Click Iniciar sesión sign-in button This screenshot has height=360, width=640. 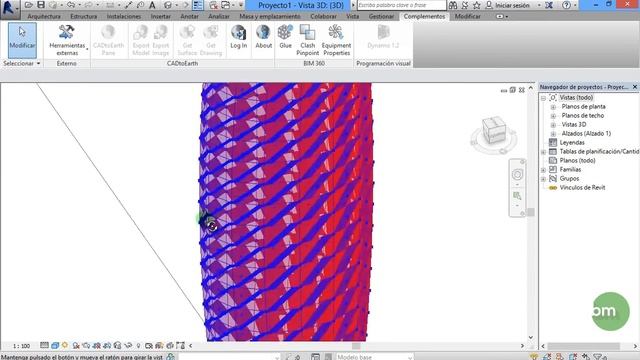point(508,5)
